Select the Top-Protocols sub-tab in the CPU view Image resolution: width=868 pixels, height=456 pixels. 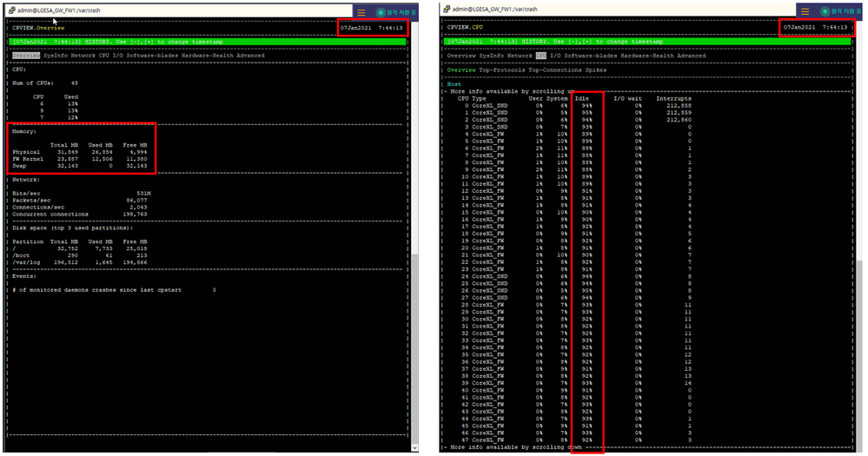(503, 69)
